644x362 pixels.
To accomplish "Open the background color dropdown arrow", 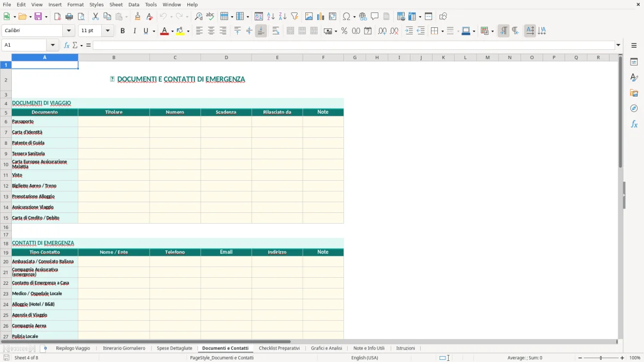I will [188, 31].
